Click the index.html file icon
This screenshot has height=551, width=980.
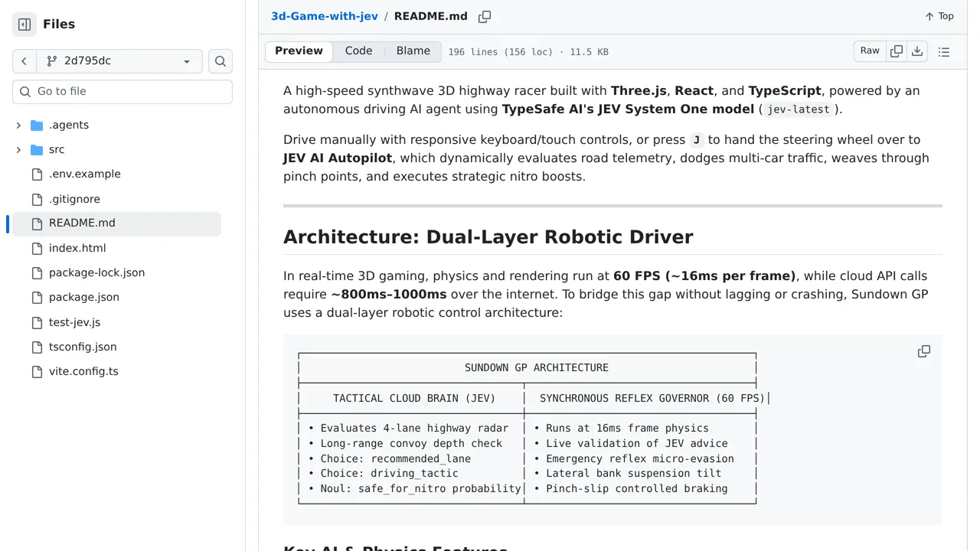tap(37, 248)
